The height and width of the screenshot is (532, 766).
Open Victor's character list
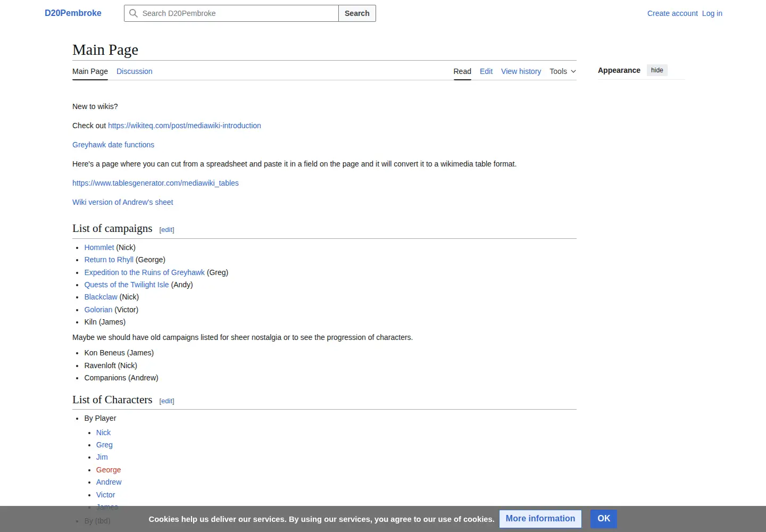pyautogui.click(x=105, y=495)
